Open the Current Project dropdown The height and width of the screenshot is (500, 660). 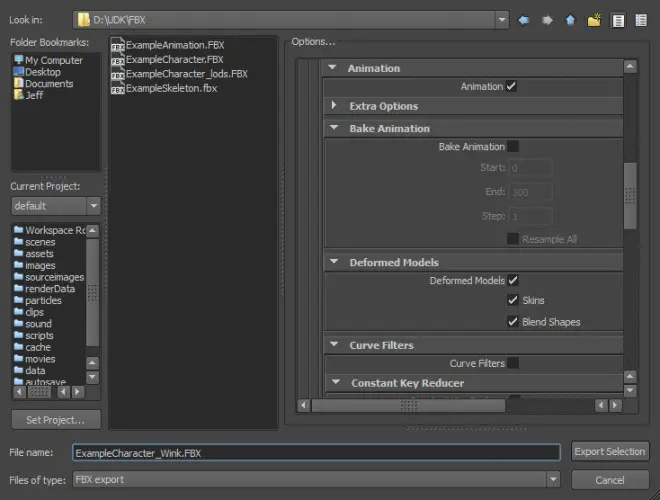93,206
